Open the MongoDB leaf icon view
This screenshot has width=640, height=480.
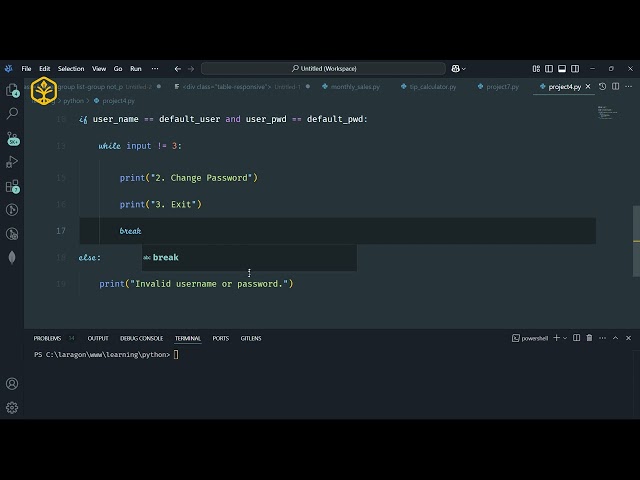point(12,258)
